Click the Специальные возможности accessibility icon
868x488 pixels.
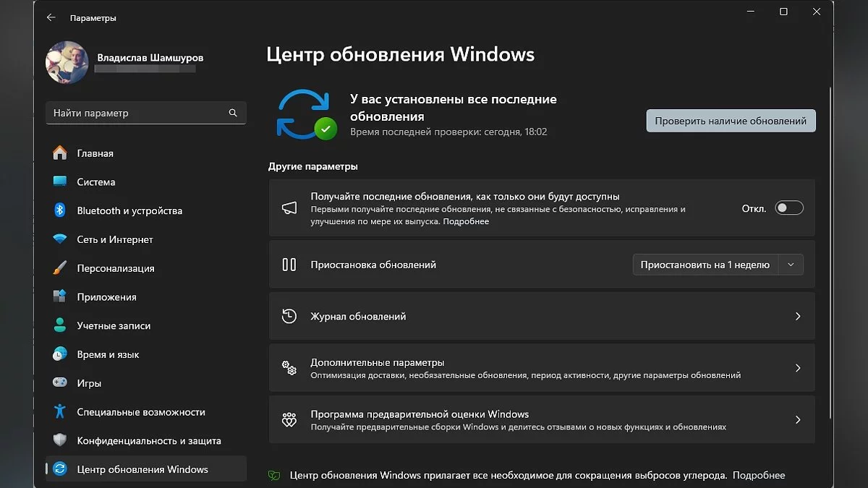click(60, 412)
